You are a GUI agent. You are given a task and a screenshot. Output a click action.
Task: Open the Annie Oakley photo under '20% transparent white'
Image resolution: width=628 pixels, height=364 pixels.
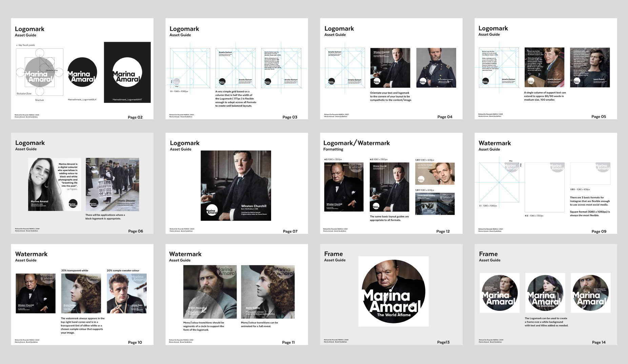click(x=81, y=293)
